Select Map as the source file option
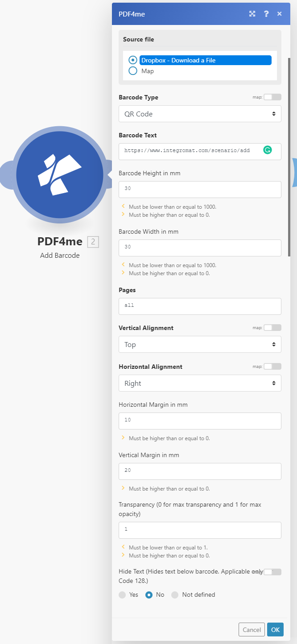Image resolution: width=297 pixels, height=644 pixels. coord(132,70)
